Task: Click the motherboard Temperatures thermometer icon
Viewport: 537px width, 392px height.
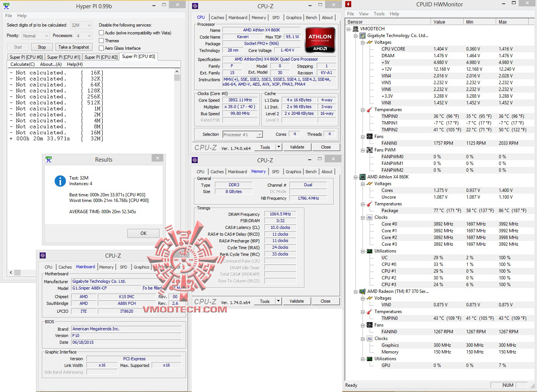Action: [x=369, y=110]
